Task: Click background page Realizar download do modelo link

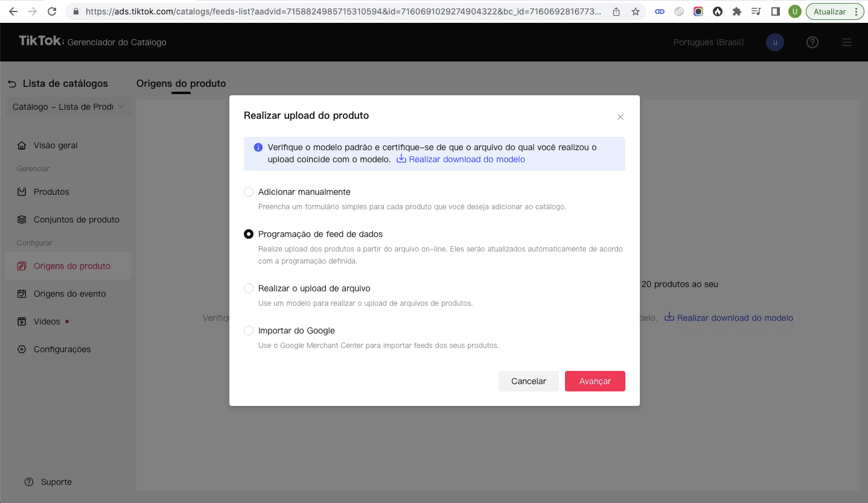Action: tap(729, 317)
